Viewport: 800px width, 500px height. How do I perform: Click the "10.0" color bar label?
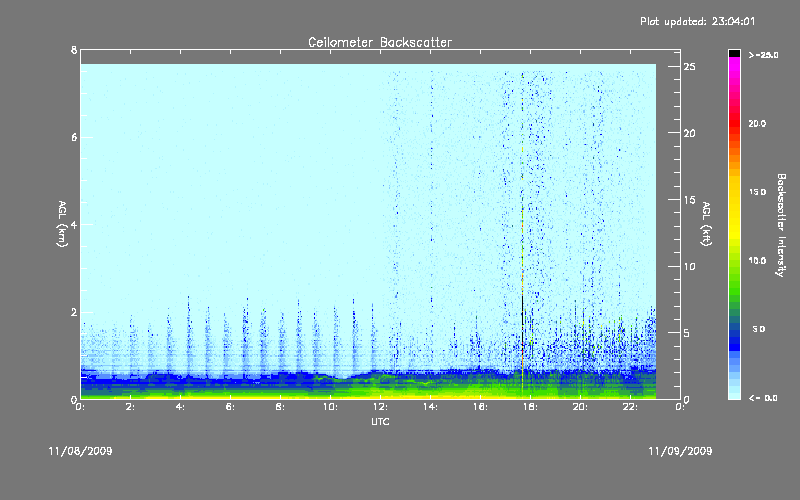click(x=757, y=261)
